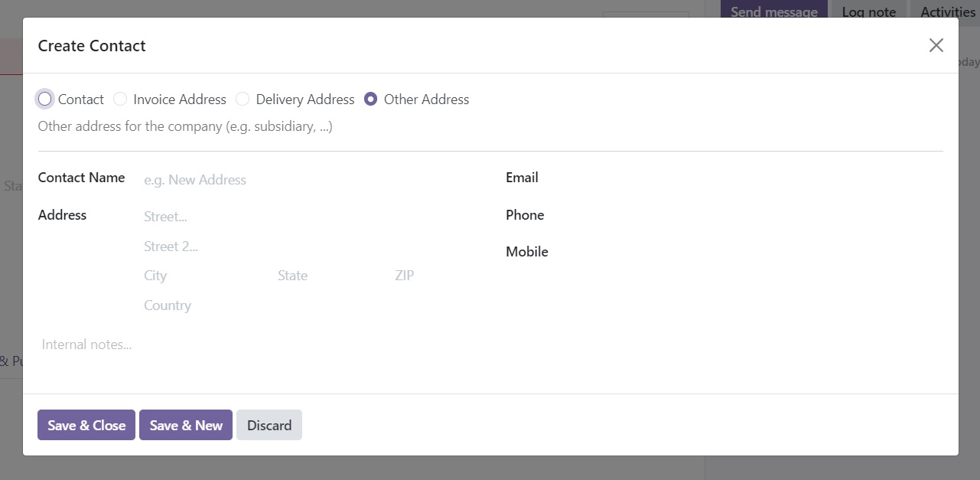Click the Email field
This screenshot has width=980, height=480.
click(x=777, y=178)
